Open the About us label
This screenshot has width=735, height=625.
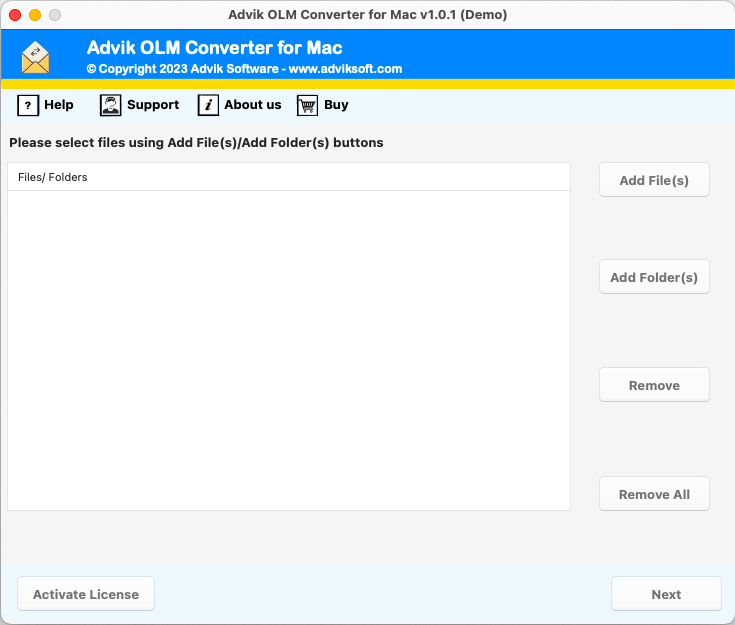coord(253,105)
